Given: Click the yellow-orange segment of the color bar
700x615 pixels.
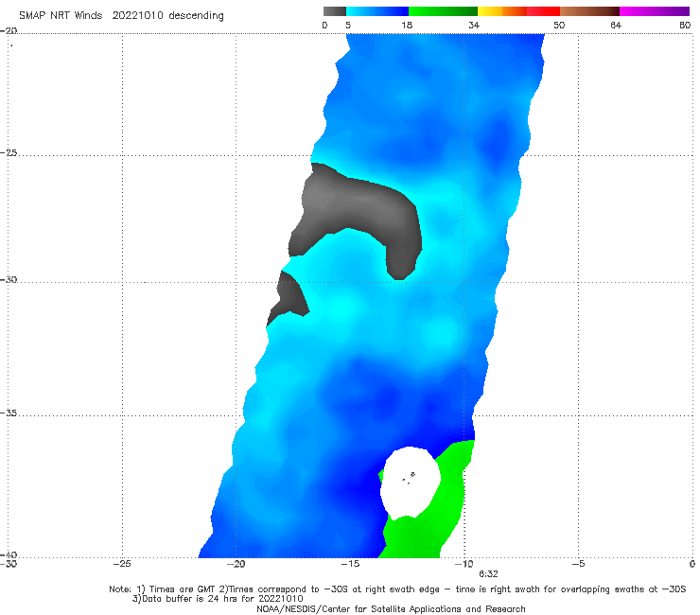Looking at the screenshot, I should pyautogui.click(x=501, y=11).
